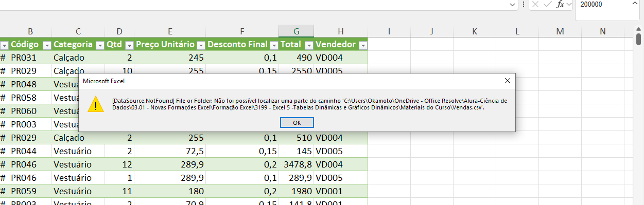
Task: Select column D header
Action: (x=119, y=31)
